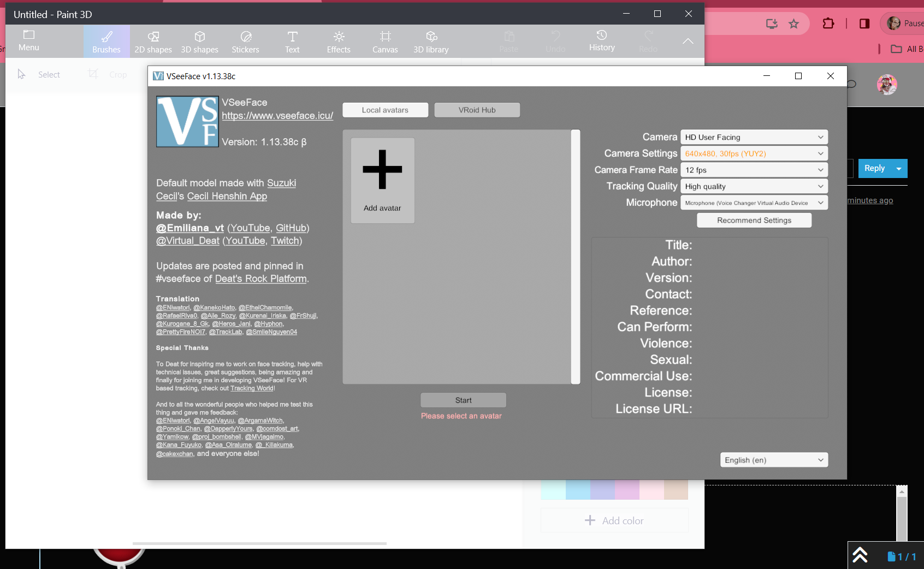This screenshot has height=569, width=924.
Task: Click the install app icon in browser bar
Action: tap(772, 23)
